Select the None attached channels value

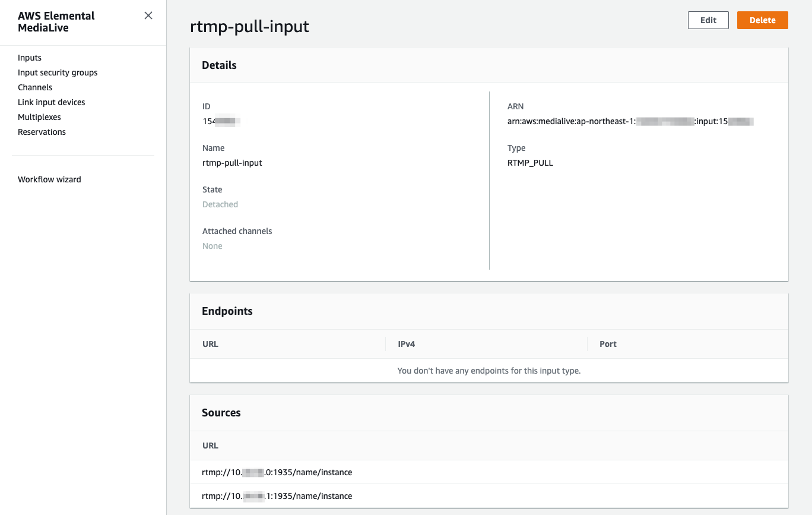(x=212, y=246)
